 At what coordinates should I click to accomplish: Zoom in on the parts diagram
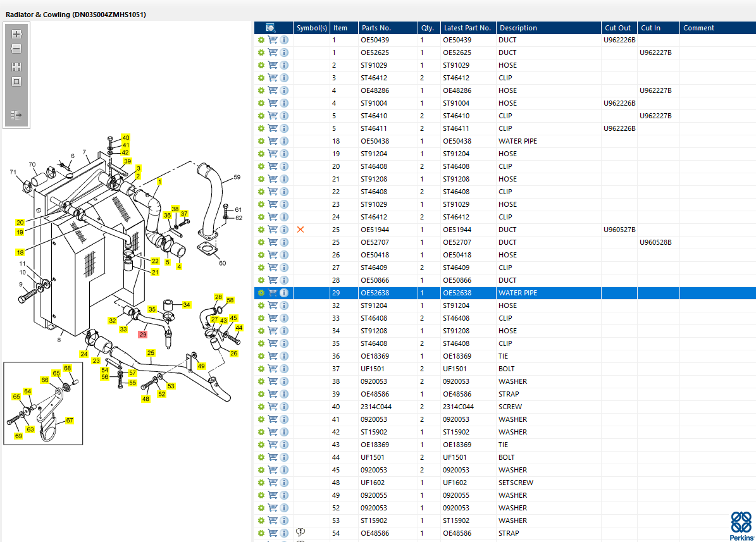(x=16, y=34)
